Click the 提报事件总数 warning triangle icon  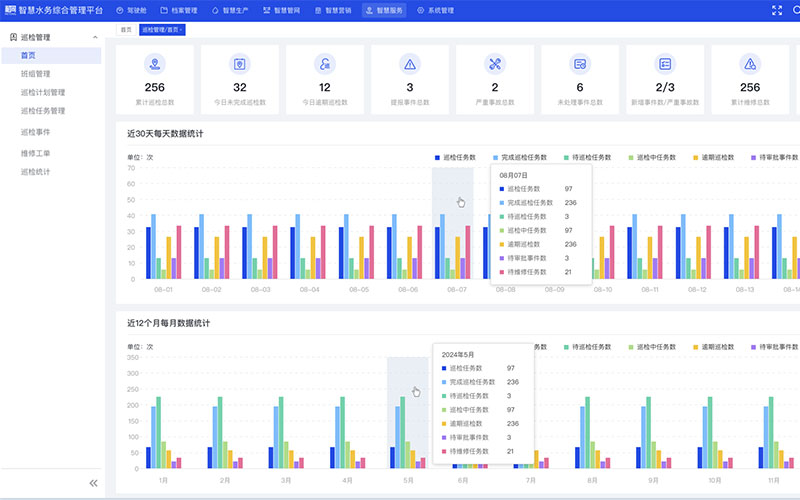(x=410, y=64)
